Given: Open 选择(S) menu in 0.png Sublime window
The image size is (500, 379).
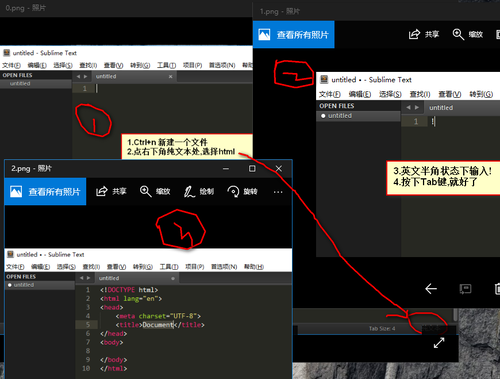Looking at the screenshot, I should 63,65.
